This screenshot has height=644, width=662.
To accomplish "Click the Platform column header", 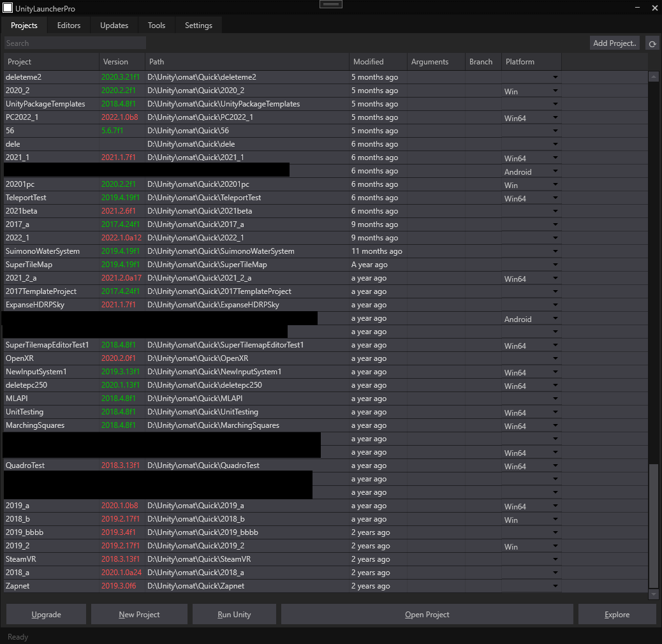I will (531, 62).
